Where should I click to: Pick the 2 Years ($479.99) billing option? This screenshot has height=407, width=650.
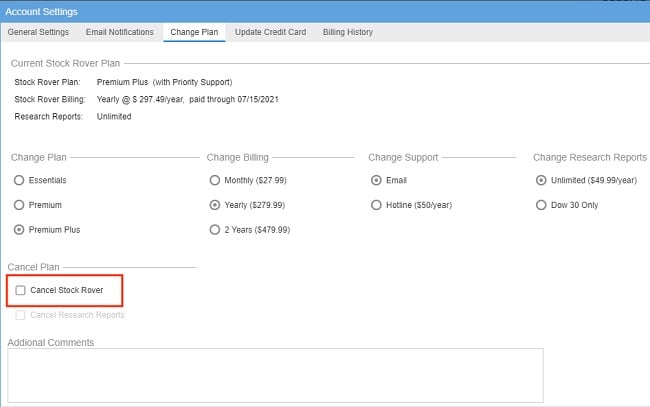tap(215, 230)
